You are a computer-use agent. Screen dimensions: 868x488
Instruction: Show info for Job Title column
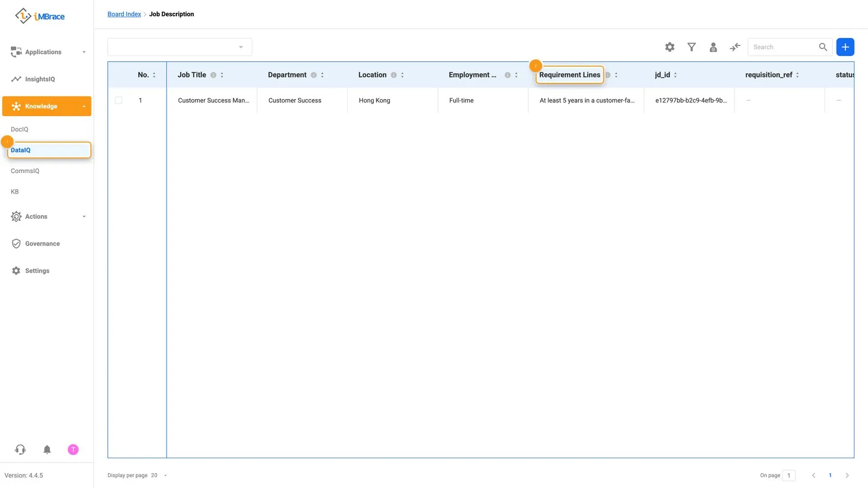213,75
